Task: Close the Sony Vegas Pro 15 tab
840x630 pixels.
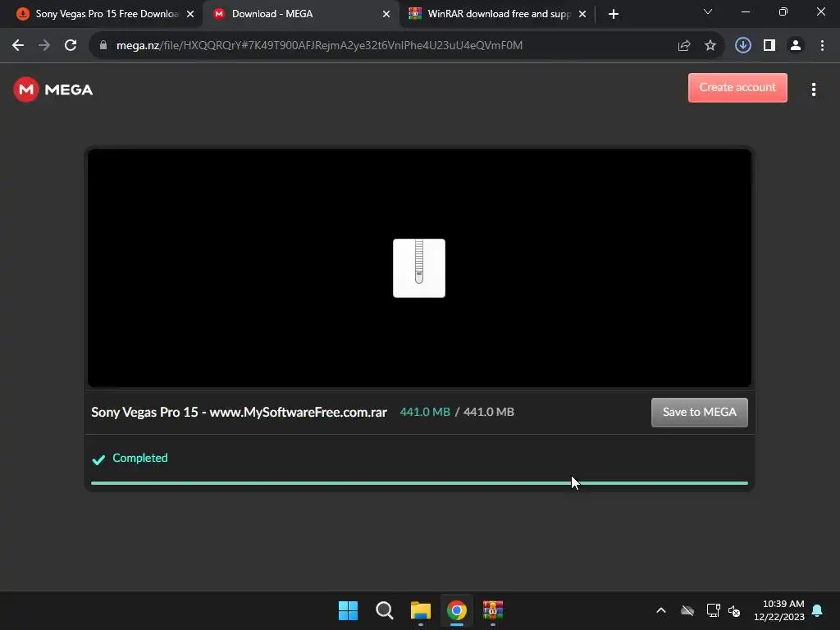Action: point(190,14)
